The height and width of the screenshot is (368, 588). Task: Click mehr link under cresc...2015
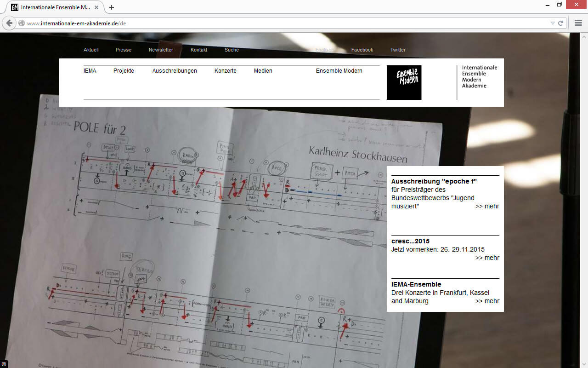487,258
